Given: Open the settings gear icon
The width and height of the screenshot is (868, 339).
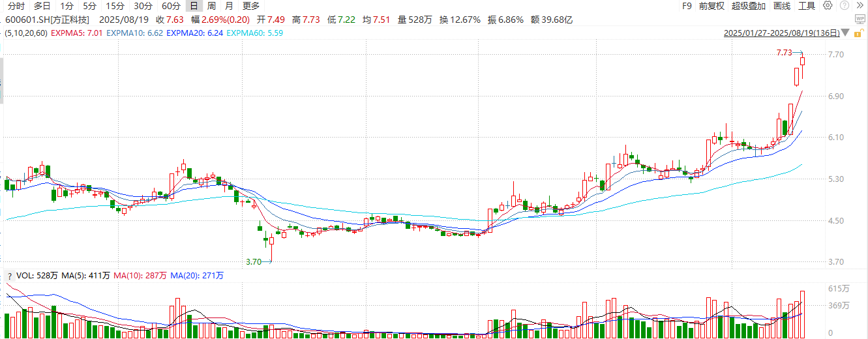Looking at the screenshot, I should tap(828, 6).
